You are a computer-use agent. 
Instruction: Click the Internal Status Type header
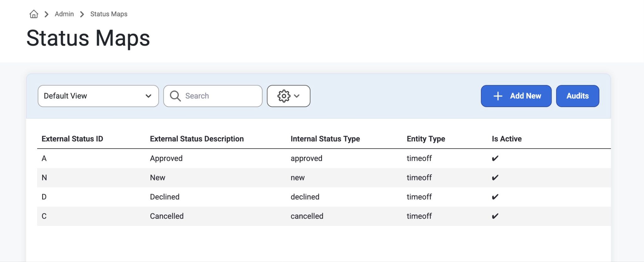click(325, 139)
